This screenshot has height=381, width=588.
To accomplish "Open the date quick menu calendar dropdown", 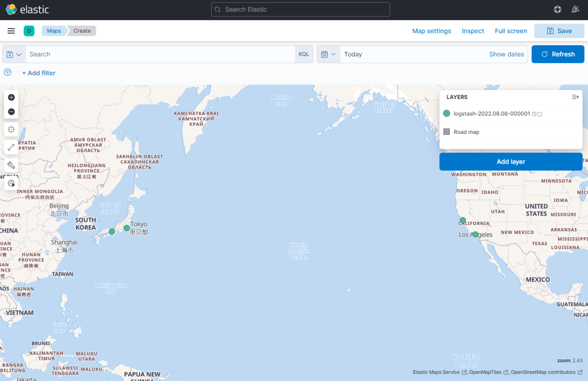I will 328,54.
